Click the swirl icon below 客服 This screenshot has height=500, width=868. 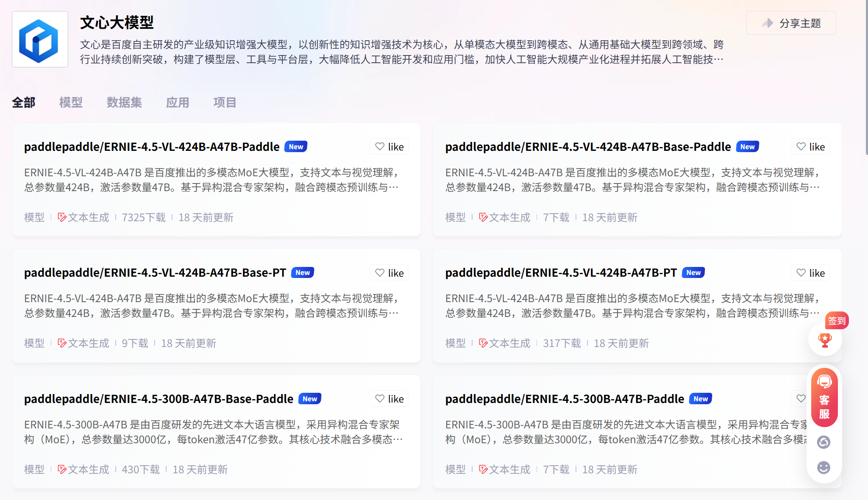tap(823, 442)
